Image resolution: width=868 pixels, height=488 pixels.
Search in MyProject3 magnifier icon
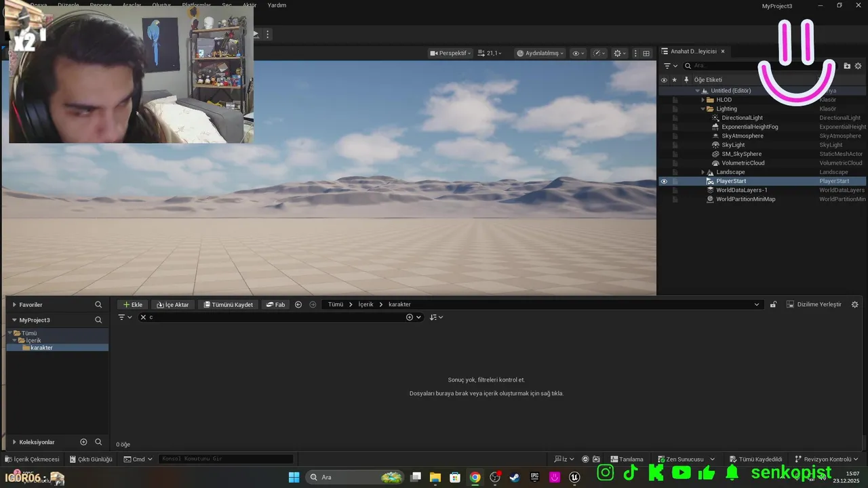click(98, 320)
